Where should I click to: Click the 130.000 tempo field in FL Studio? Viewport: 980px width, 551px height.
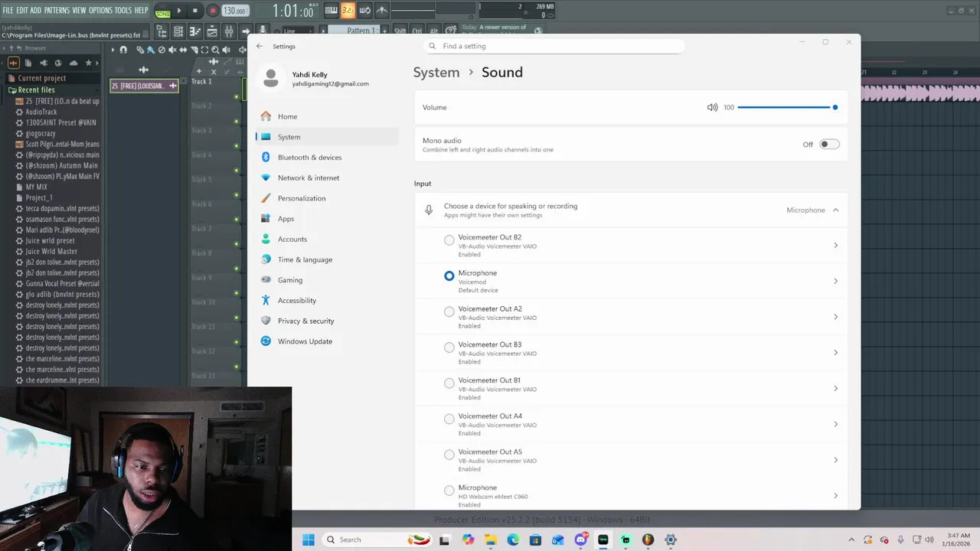(234, 11)
